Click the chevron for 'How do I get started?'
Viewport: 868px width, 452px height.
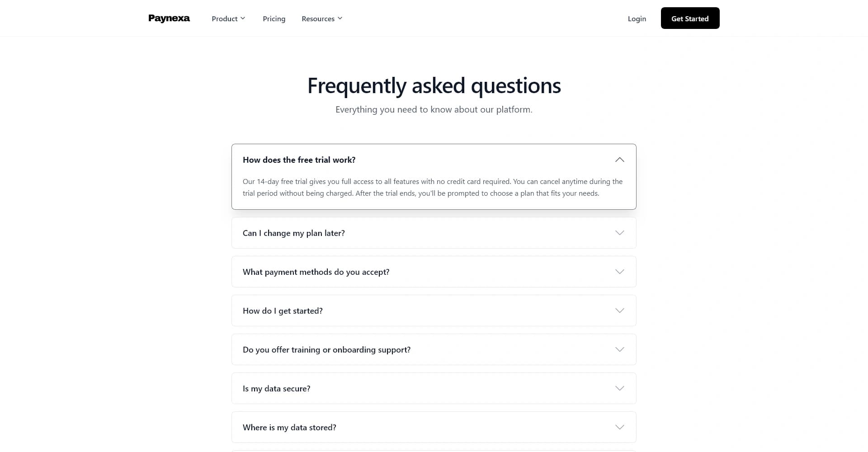coord(619,311)
